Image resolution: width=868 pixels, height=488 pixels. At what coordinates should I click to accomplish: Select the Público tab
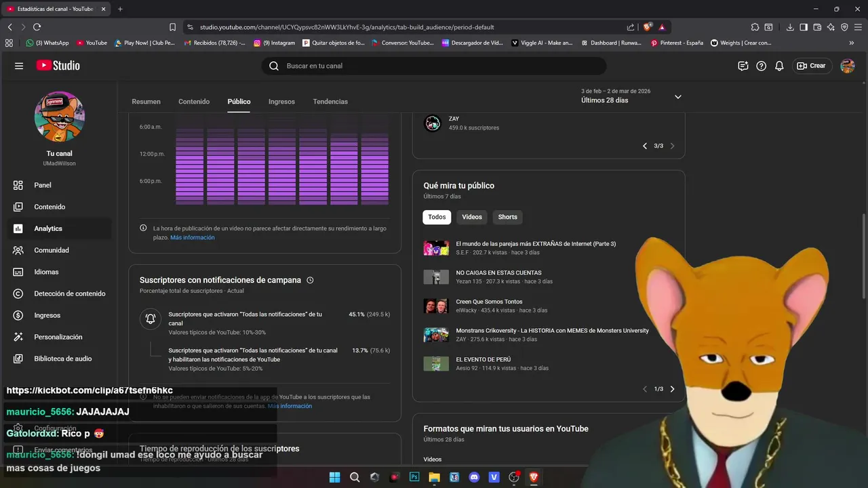[x=239, y=102]
